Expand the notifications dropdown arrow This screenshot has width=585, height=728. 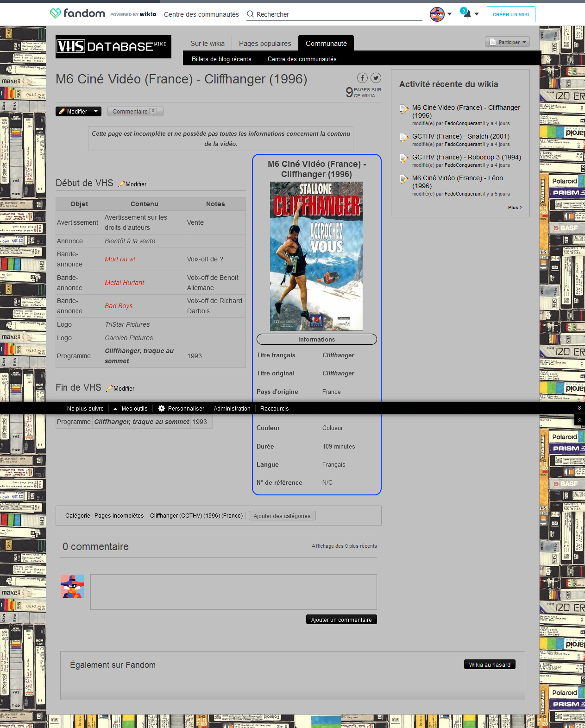[477, 14]
